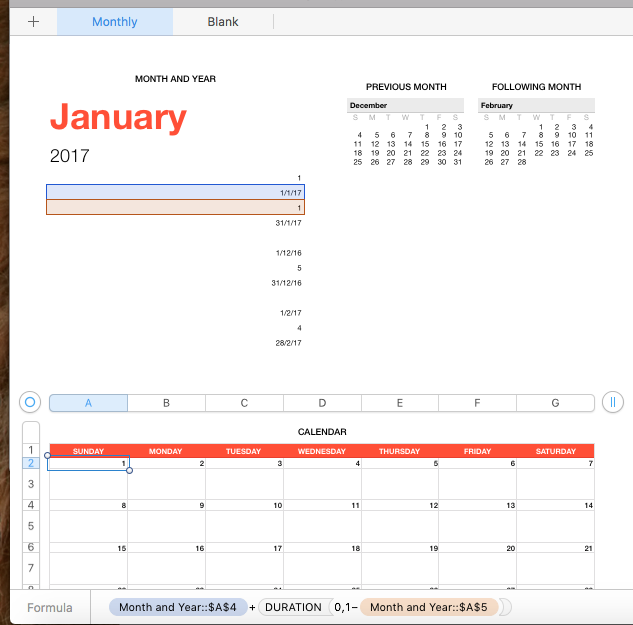Screen dimensions: 633x625
Task: Select row 7 header
Action: coord(31,568)
